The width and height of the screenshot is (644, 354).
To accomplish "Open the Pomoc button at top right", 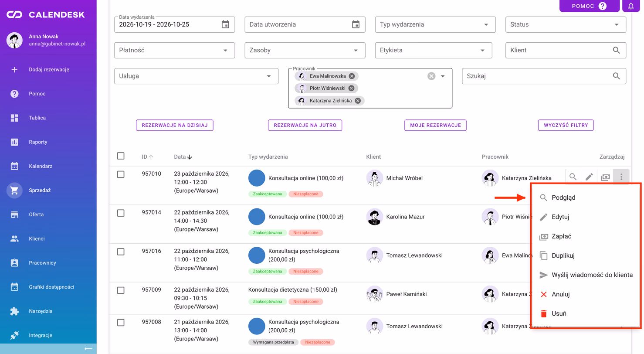I will coord(590,6).
